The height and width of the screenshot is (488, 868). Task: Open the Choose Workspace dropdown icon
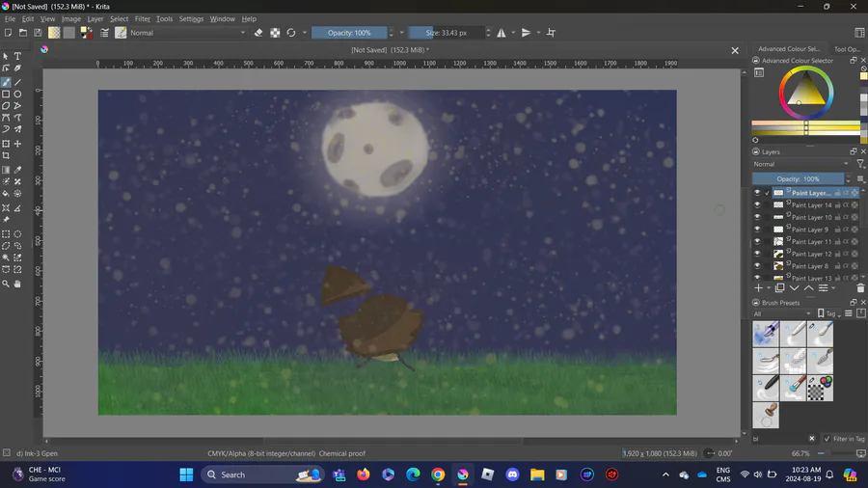(859, 33)
